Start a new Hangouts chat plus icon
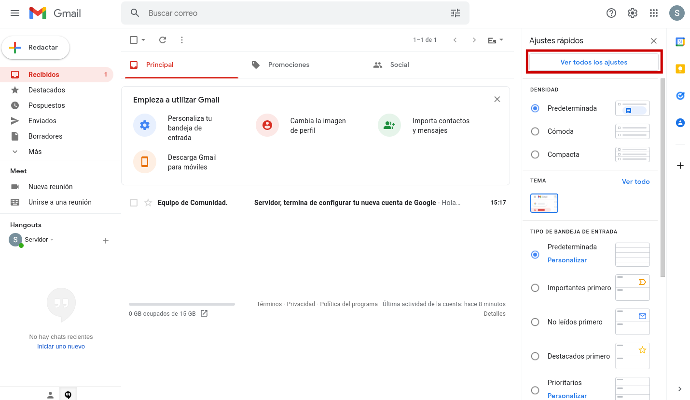 (x=106, y=241)
